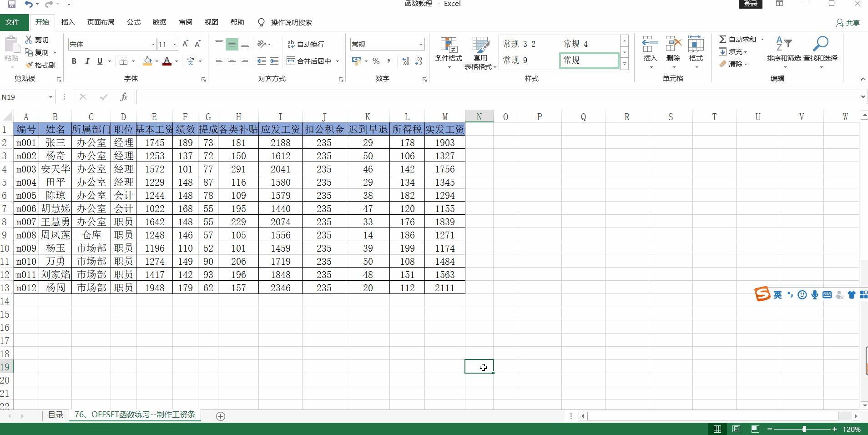Open Conditional Formatting menu

pos(449,53)
